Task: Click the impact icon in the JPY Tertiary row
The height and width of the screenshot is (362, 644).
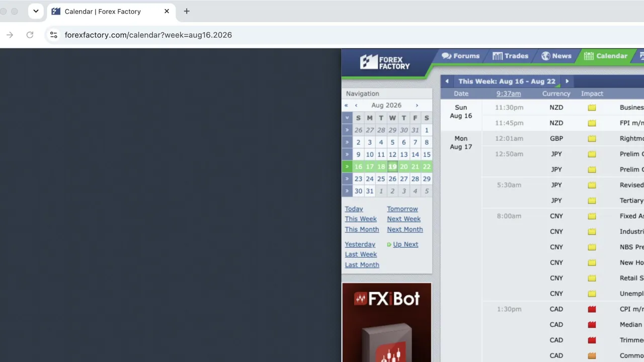Action: coord(592,201)
